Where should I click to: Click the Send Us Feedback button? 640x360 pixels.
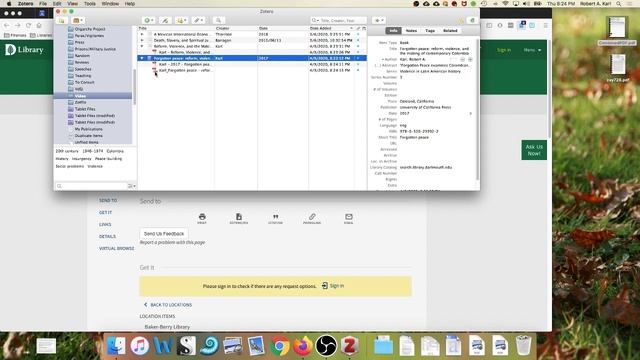point(164,234)
